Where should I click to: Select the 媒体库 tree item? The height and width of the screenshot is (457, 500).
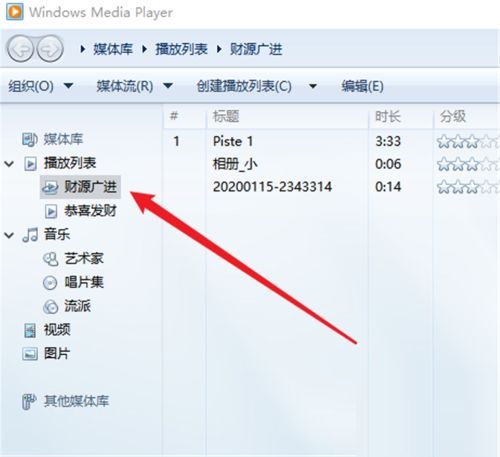click(63, 139)
